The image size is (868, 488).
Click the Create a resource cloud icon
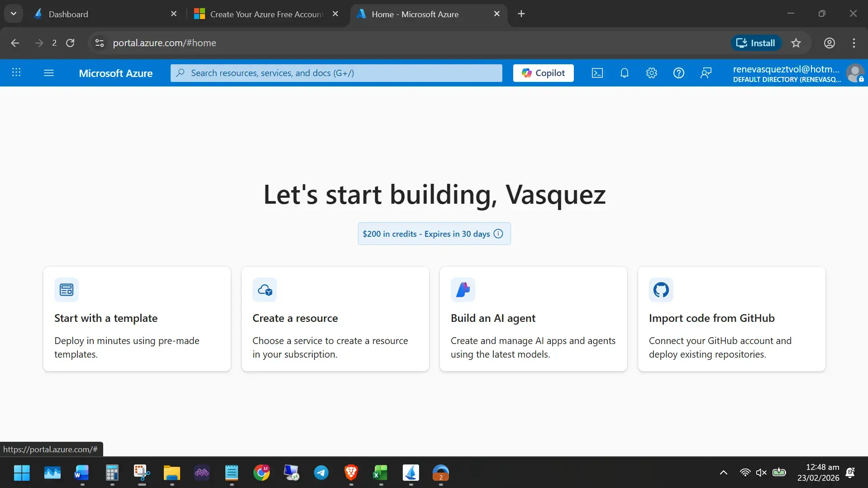pos(265,290)
